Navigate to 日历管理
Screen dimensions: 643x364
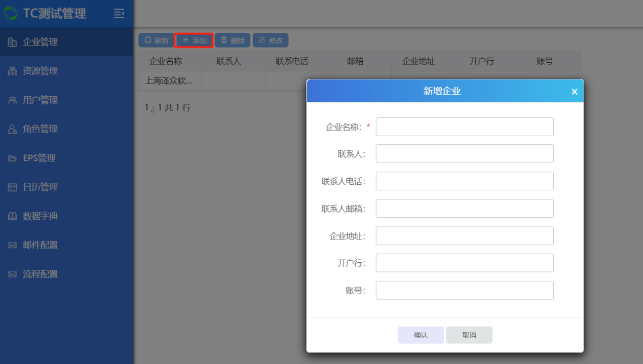(41, 187)
